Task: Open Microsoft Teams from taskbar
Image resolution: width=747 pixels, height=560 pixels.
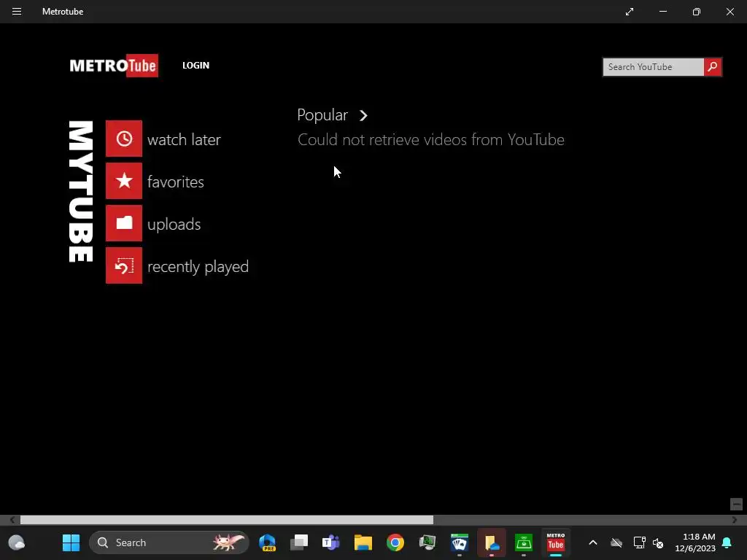Action: point(330,542)
